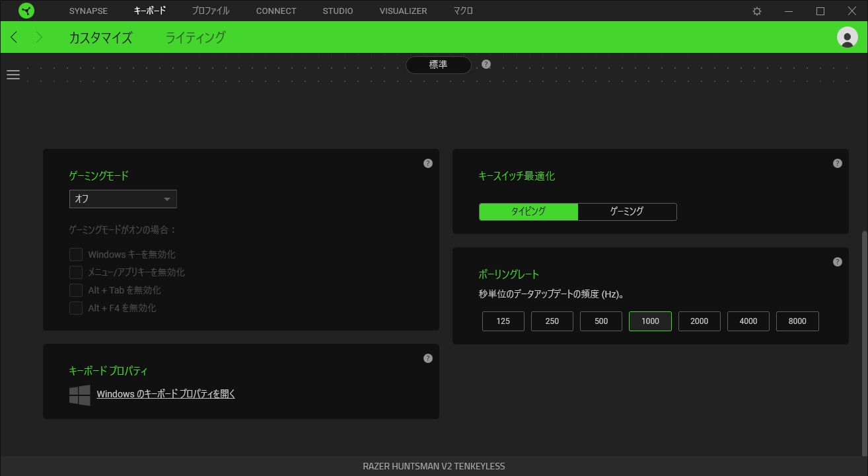Click the Windows logo icon

click(80, 395)
